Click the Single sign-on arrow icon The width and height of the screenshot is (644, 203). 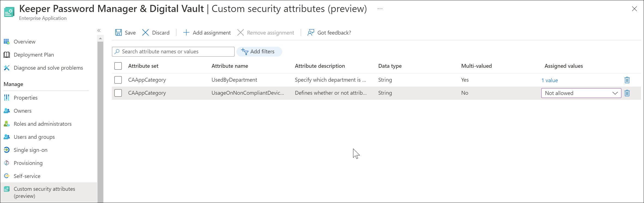tap(7, 150)
